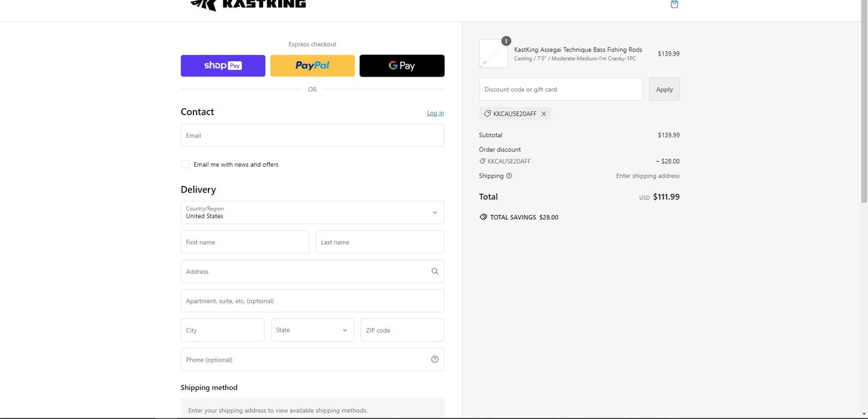The width and height of the screenshot is (868, 419).
Task: Click the Enter shipping address text
Action: [x=648, y=176]
